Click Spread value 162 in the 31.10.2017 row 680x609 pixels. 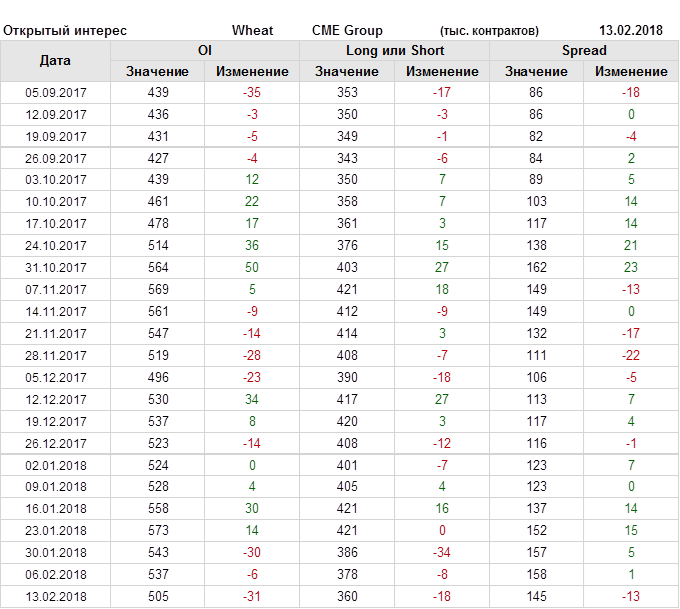pos(536,268)
